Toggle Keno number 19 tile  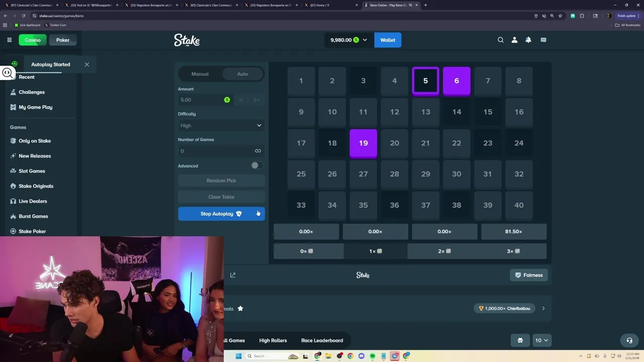pyautogui.click(x=363, y=143)
